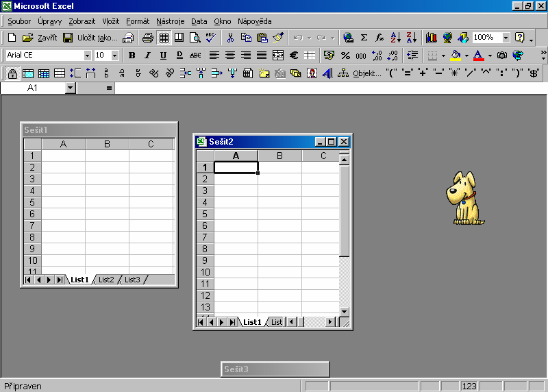Click the Objekt... button

[366, 73]
